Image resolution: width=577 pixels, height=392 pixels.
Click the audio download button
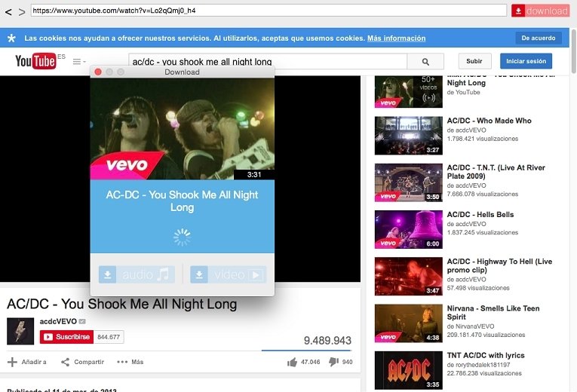pyautogui.click(x=137, y=274)
